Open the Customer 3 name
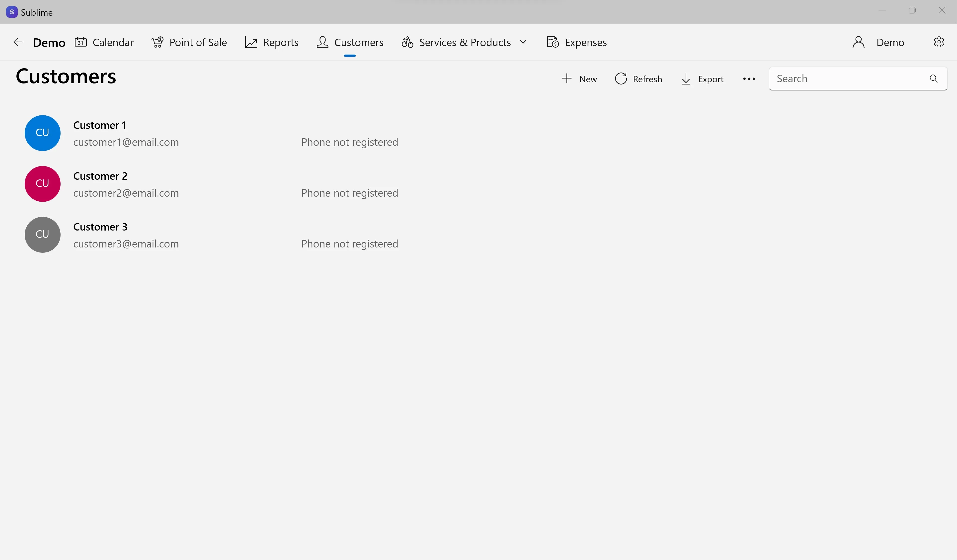The height and width of the screenshot is (560, 957). pos(100,227)
